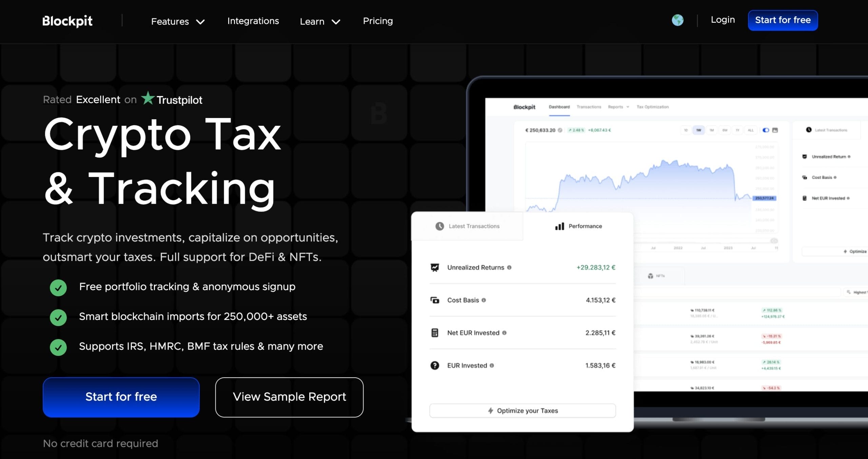This screenshot has width=868, height=459.
Task: Click the Login link
Action: coord(723,20)
